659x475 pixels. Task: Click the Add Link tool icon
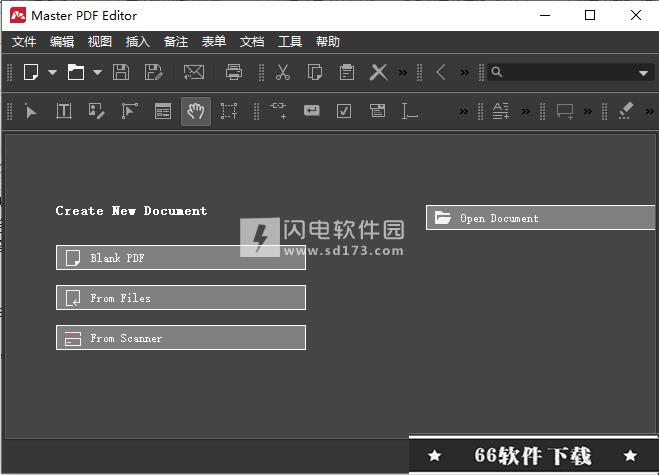(x=279, y=111)
